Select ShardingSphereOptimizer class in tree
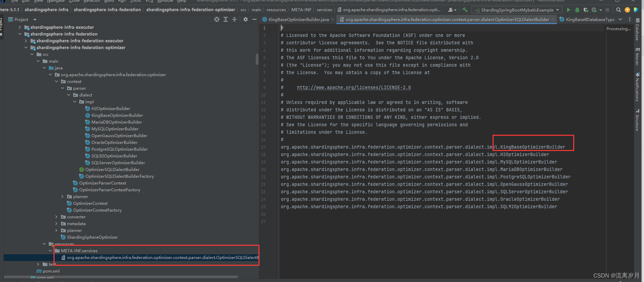 tap(89, 237)
